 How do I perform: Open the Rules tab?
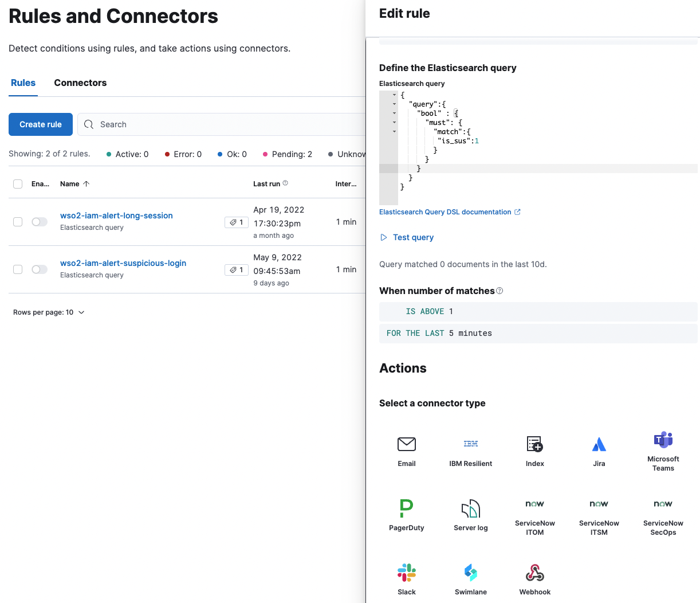(x=23, y=83)
